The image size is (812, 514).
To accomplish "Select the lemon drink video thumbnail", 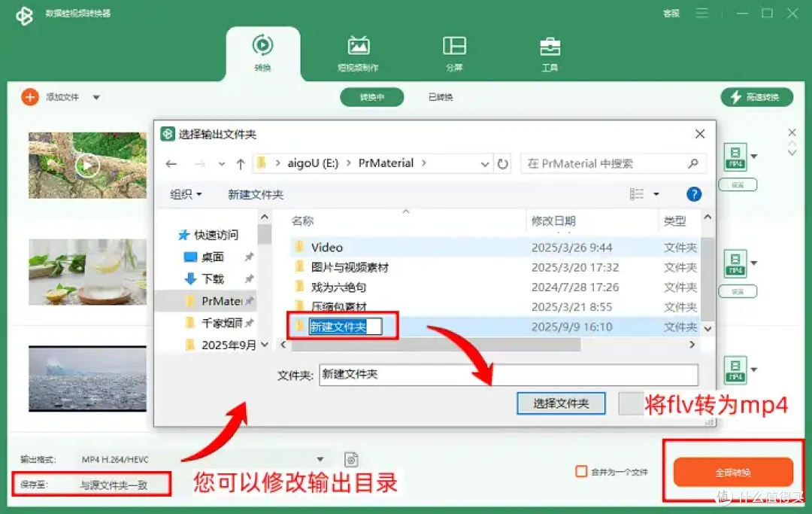I will point(87,272).
